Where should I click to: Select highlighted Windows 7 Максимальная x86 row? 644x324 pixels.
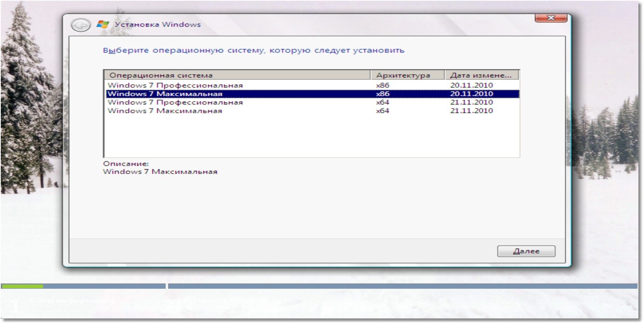point(312,94)
